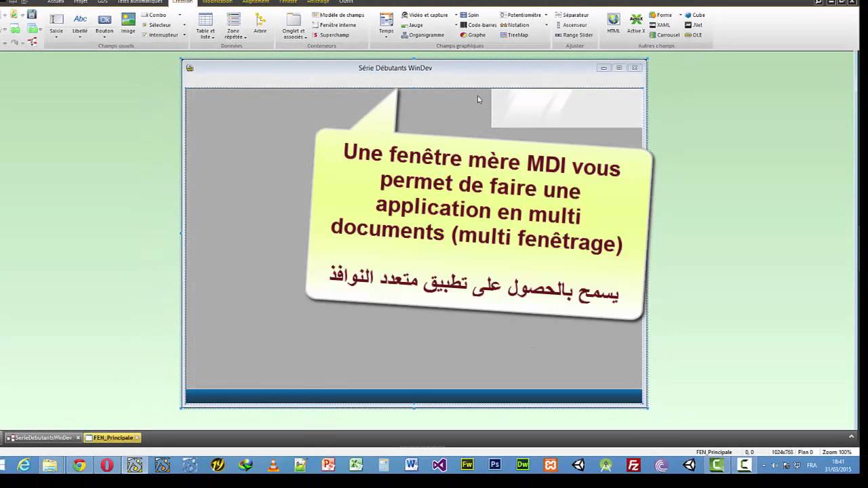
Task: Insert a Graphe chart control
Action: point(473,35)
